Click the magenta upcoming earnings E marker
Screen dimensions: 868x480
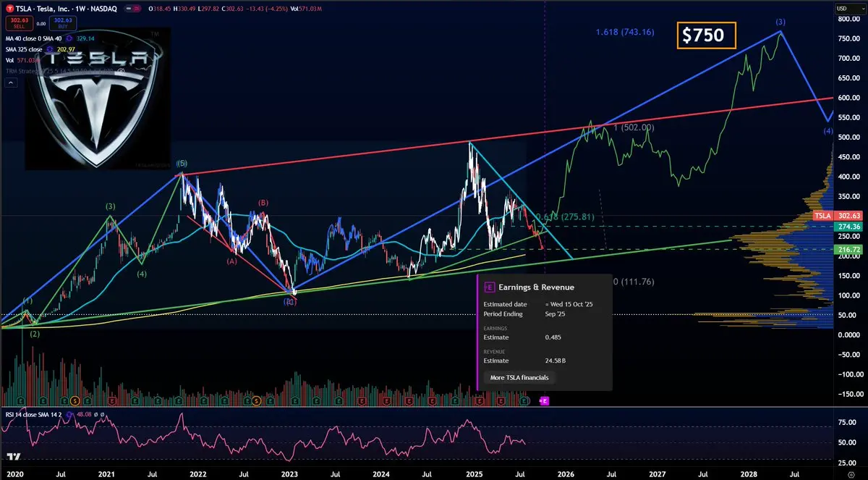(545, 400)
